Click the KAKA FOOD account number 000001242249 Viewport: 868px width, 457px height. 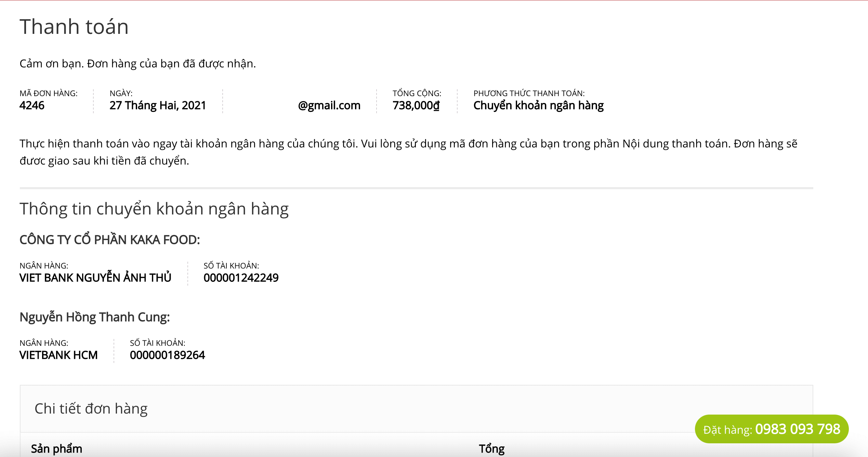pyautogui.click(x=241, y=278)
